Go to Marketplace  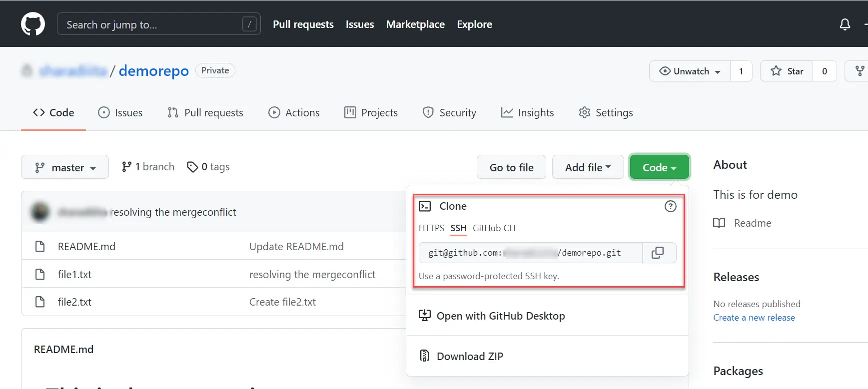[x=415, y=24]
